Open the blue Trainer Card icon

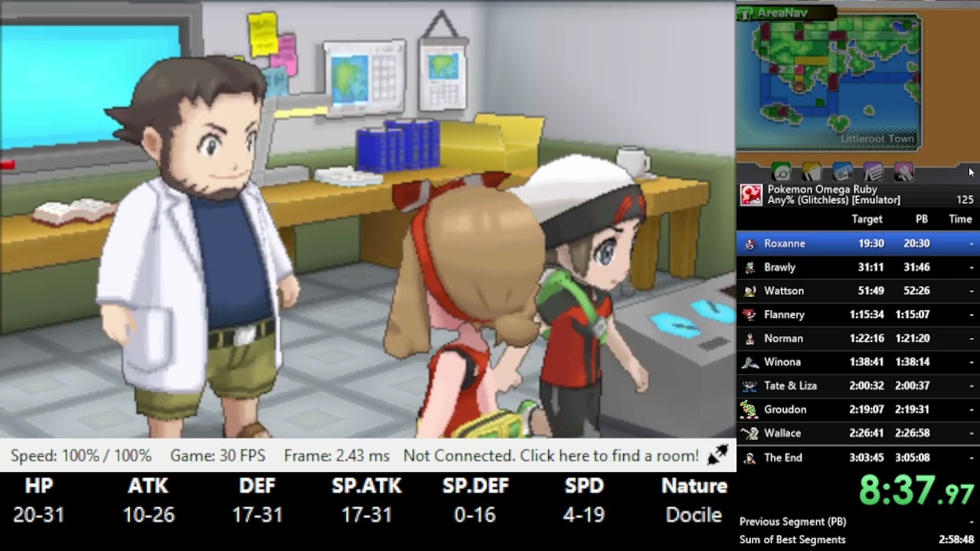tap(842, 172)
